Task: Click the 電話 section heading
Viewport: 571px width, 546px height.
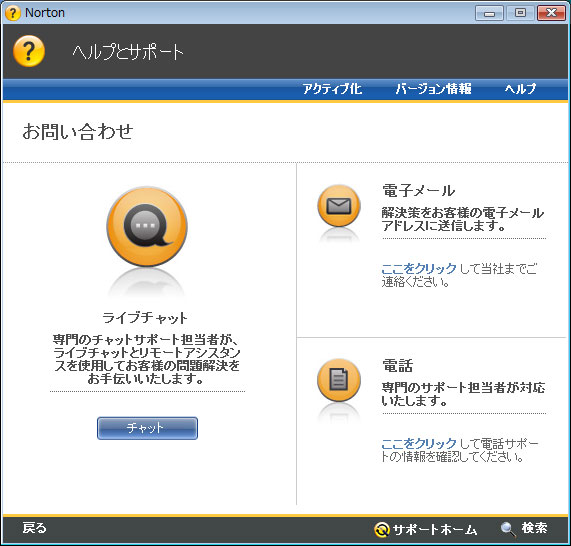Action: tap(397, 365)
